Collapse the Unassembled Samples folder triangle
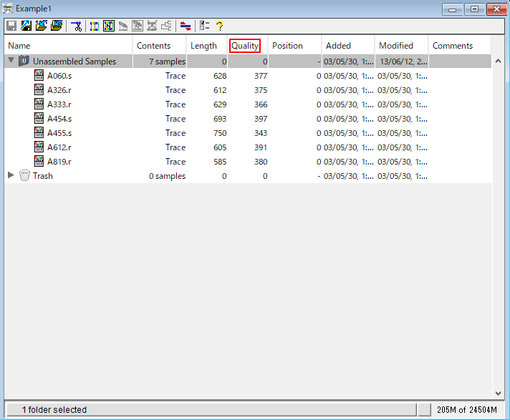510x420 pixels. tap(11, 60)
